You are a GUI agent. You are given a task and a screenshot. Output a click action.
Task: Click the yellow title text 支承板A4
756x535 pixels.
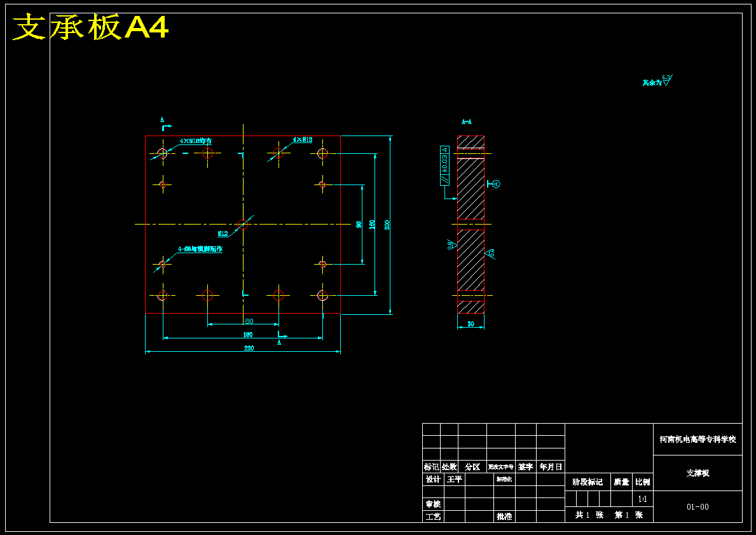pyautogui.click(x=90, y=27)
